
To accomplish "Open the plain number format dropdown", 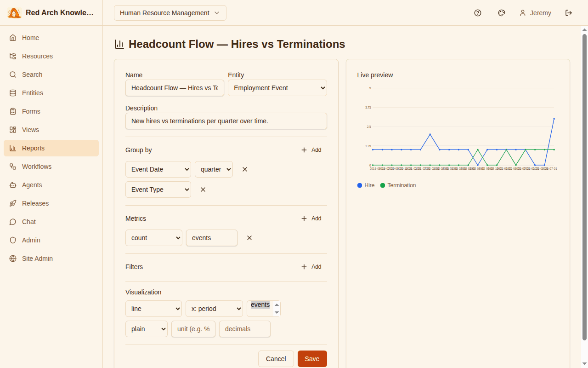I will coord(147,329).
